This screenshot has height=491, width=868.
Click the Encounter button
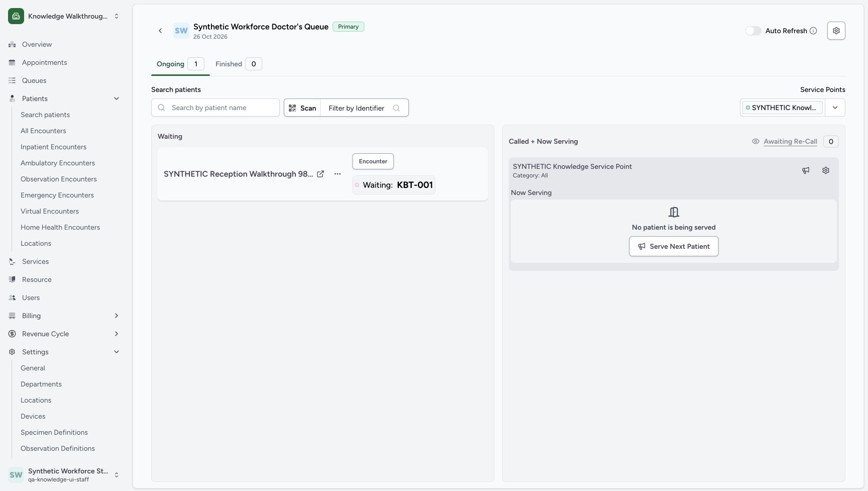pos(373,161)
